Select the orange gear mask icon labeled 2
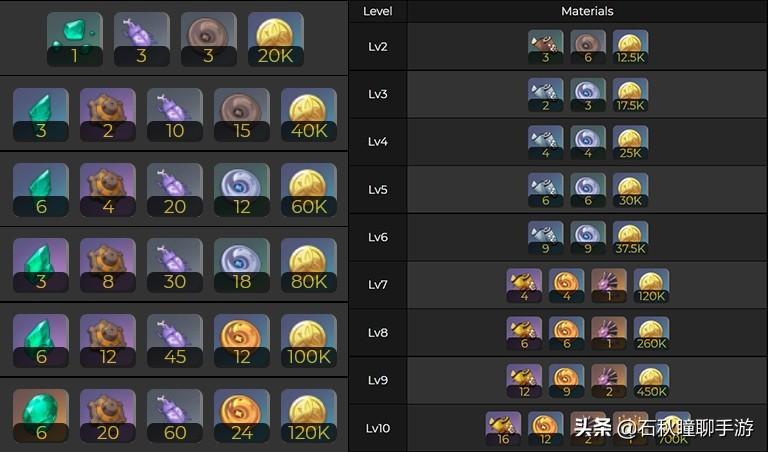Viewport: 768px width, 452px height. [108, 115]
